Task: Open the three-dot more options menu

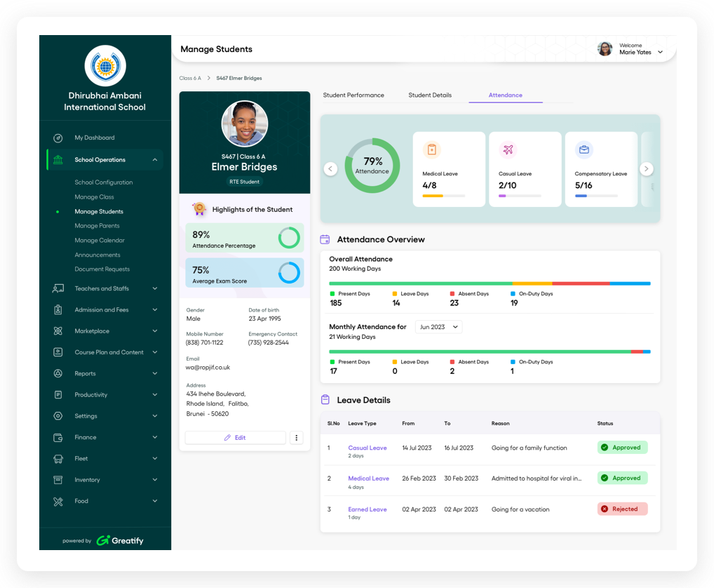Action: pyautogui.click(x=297, y=438)
